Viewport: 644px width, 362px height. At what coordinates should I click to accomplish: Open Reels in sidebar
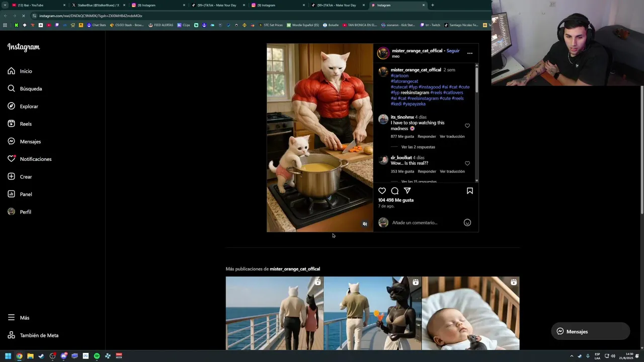20,124
